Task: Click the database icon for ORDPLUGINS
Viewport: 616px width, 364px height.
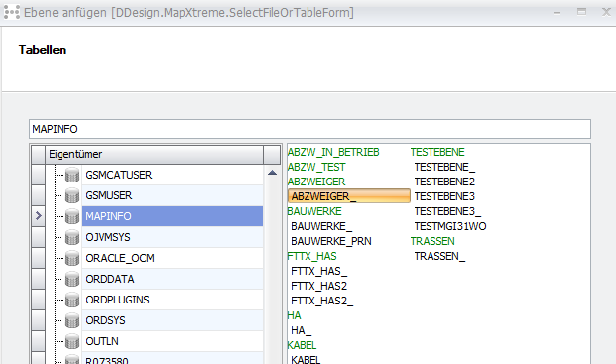Action: click(x=72, y=300)
